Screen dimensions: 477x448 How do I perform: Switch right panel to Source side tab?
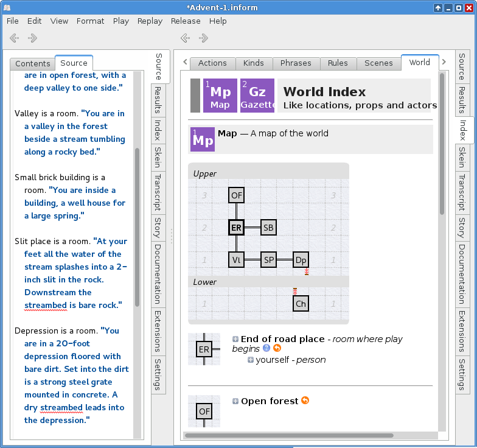pyautogui.click(x=462, y=66)
